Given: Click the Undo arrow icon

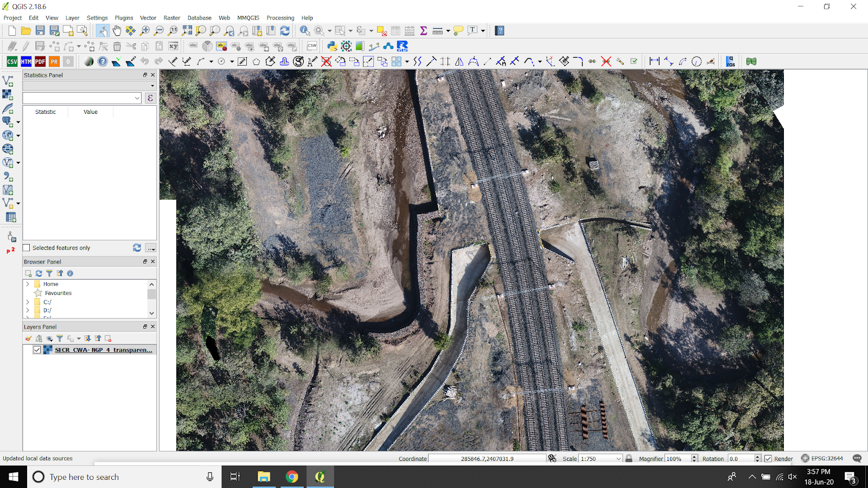Looking at the screenshot, I should pyautogui.click(x=145, y=61).
